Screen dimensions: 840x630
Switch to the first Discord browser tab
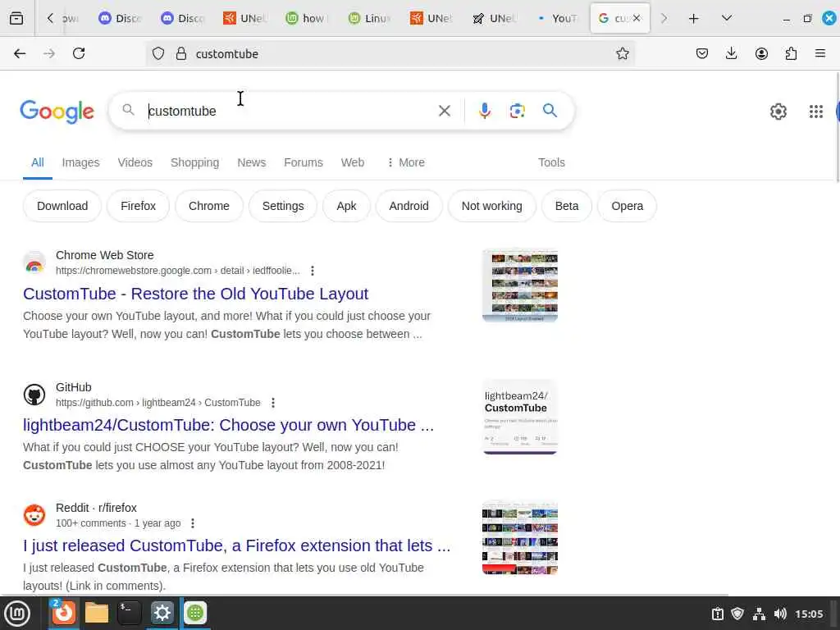click(120, 18)
